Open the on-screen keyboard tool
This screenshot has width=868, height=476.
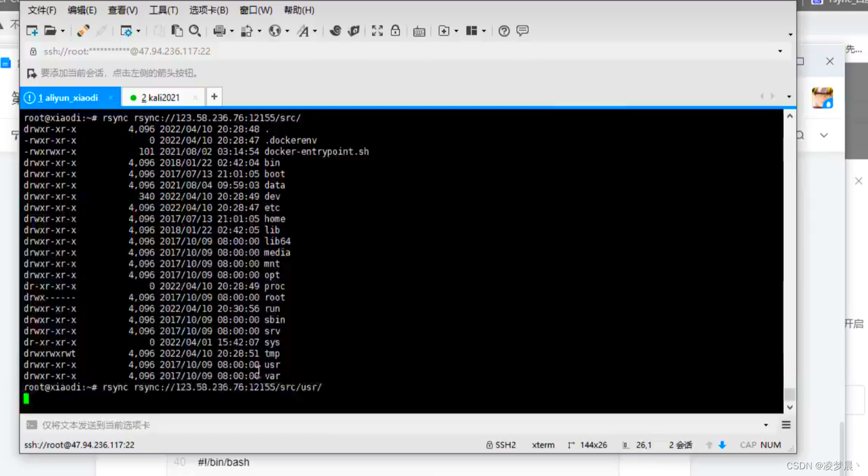(x=419, y=31)
